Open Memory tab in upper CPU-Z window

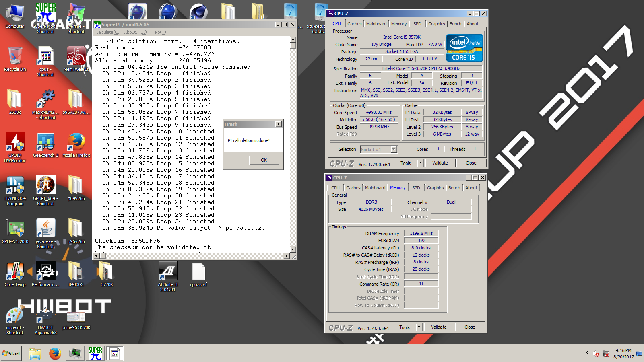point(399,24)
